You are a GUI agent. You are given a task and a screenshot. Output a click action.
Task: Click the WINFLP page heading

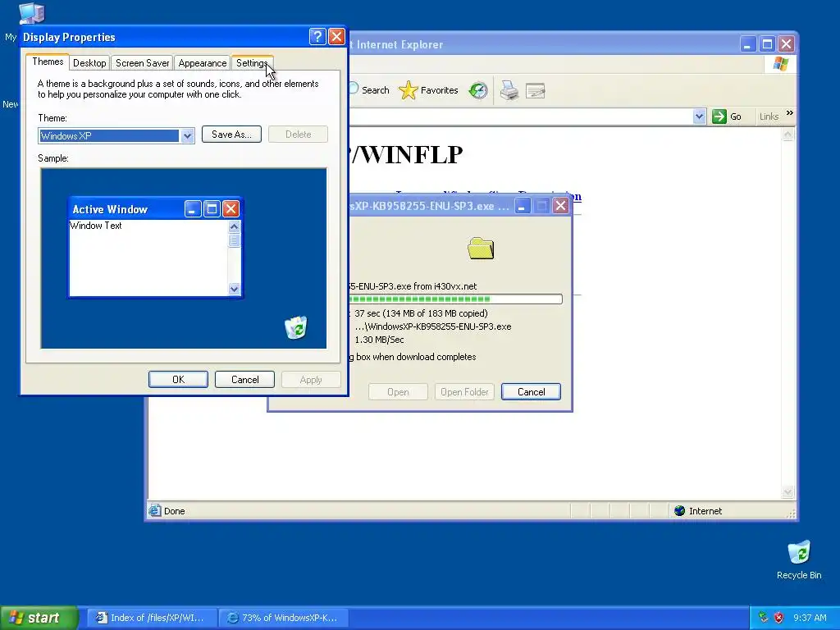click(406, 155)
